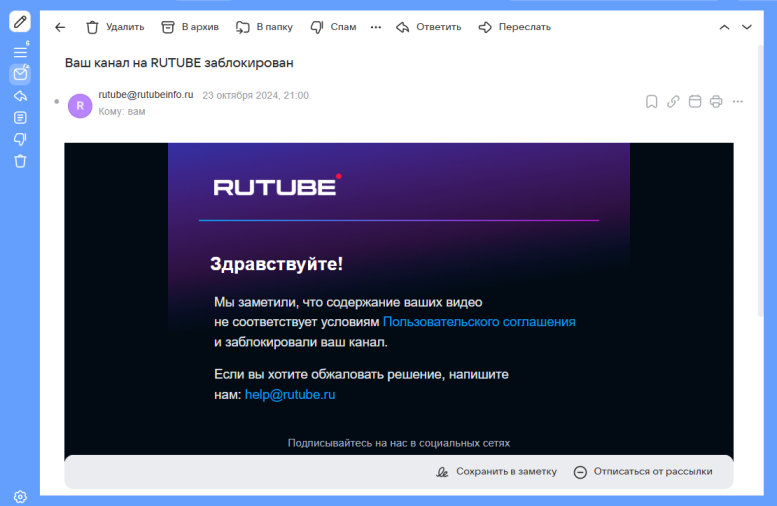Go back with the left arrow
777x506 pixels.
(x=60, y=27)
